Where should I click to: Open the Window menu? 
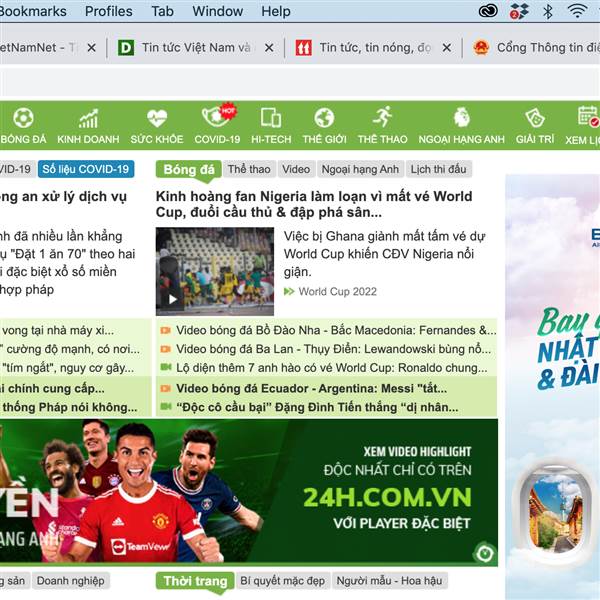[217, 11]
